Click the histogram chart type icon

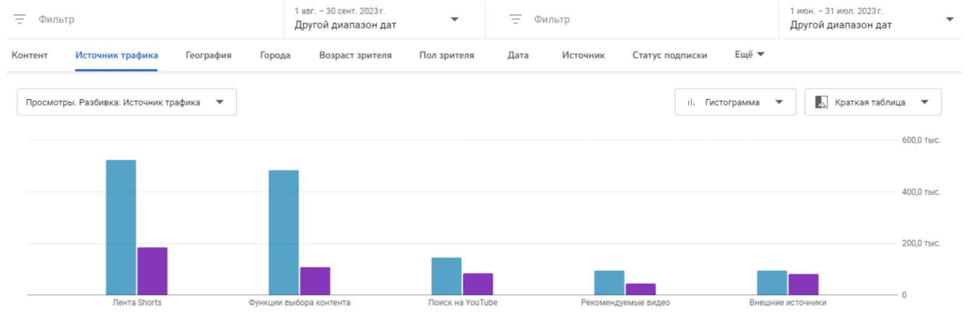coord(691,103)
